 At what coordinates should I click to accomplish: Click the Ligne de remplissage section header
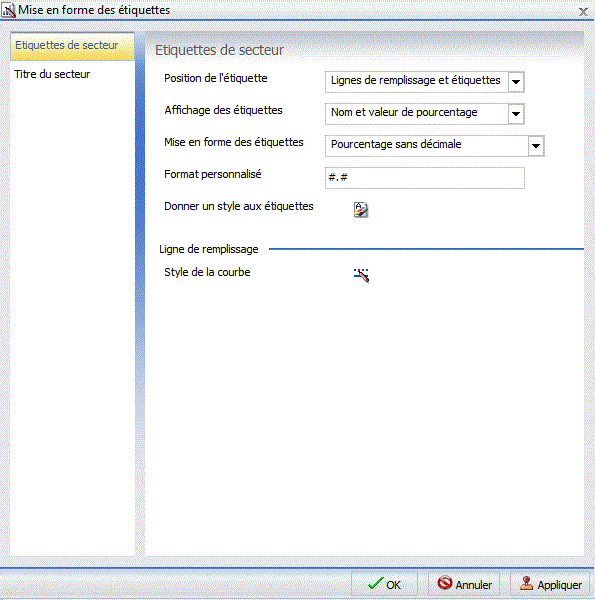click(209, 249)
